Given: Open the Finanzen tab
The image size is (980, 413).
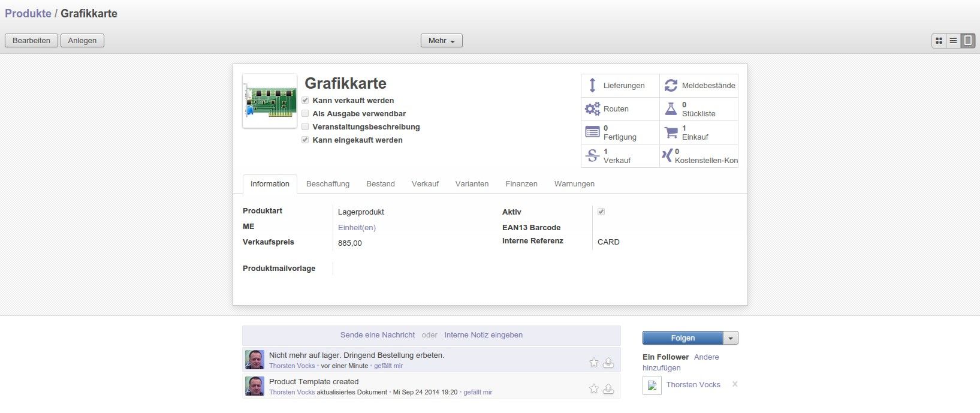Looking at the screenshot, I should pyautogui.click(x=521, y=184).
